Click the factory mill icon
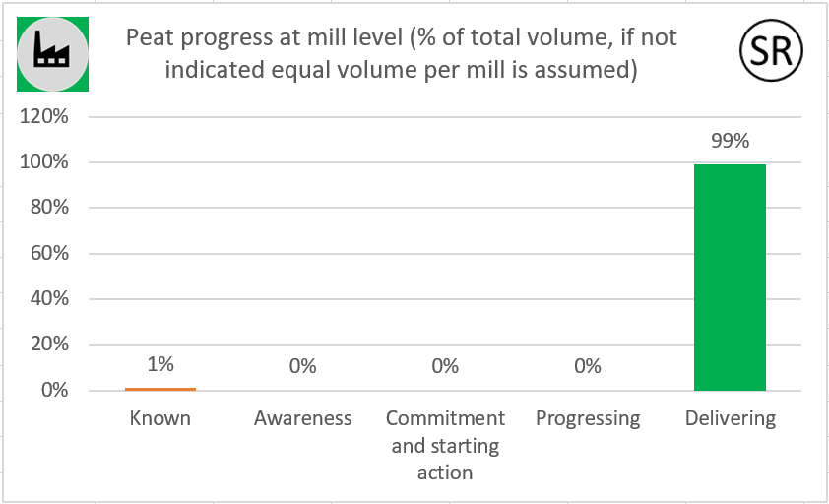Screen dimensions: 829x504 [52, 54]
